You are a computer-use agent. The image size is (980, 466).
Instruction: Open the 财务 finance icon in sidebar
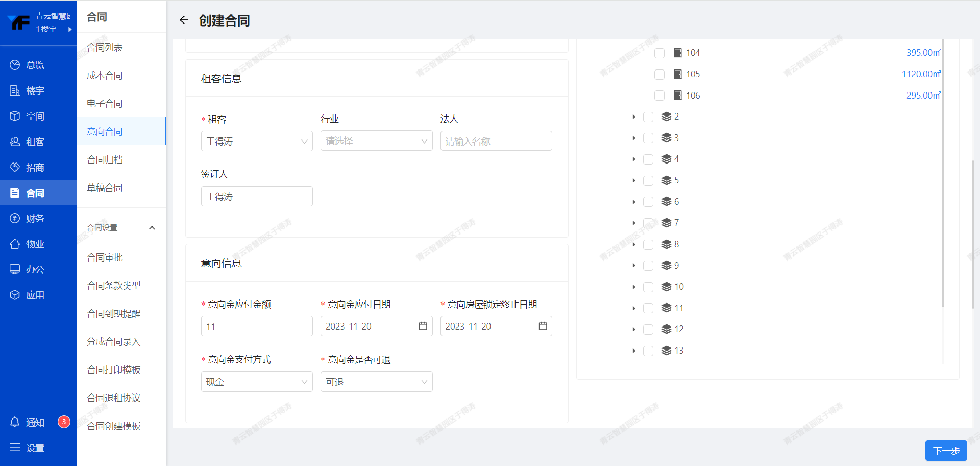point(15,218)
